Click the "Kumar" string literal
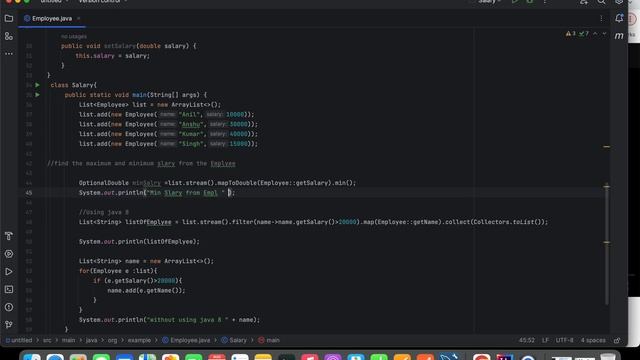640x360 pixels. (x=191, y=134)
